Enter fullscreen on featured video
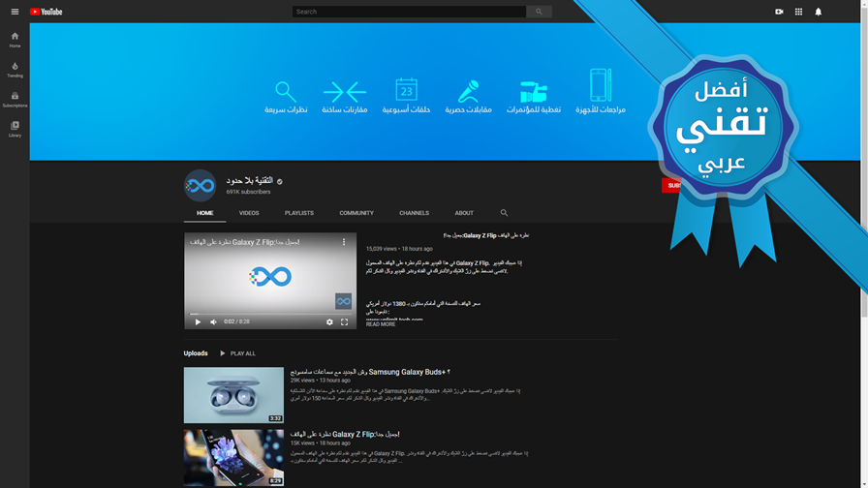Image resolution: width=868 pixels, height=488 pixels. pyautogui.click(x=344, y=322)
